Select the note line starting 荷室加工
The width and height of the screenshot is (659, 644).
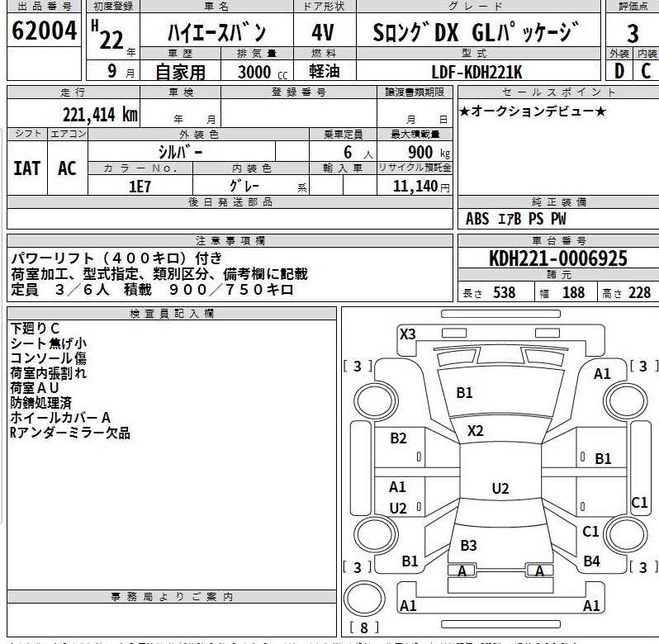159,274
